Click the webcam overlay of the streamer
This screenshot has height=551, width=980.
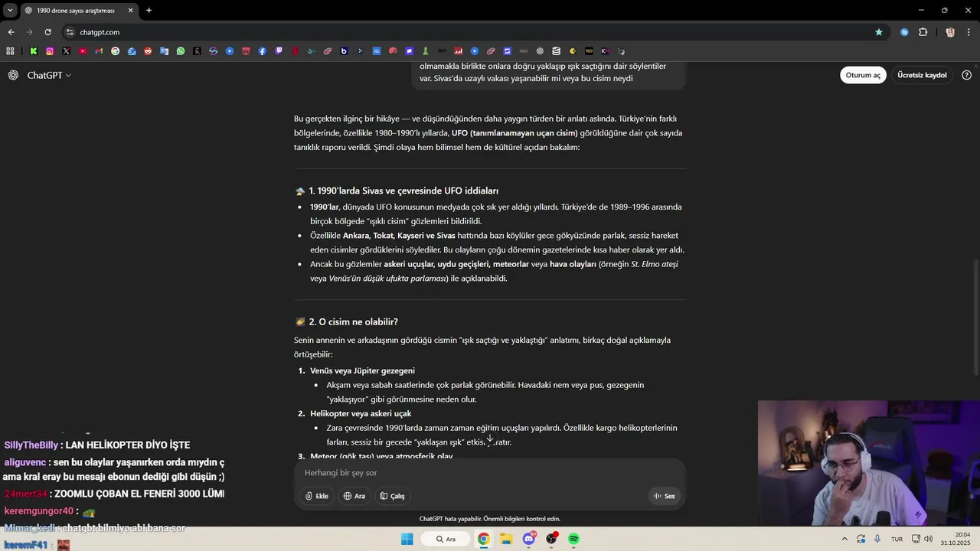(869, 463)
